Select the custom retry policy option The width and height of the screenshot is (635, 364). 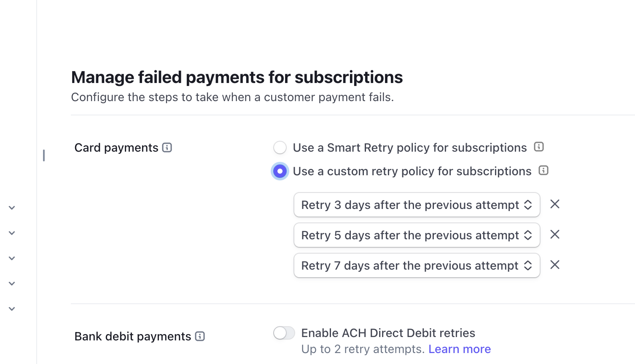[280, 171]
